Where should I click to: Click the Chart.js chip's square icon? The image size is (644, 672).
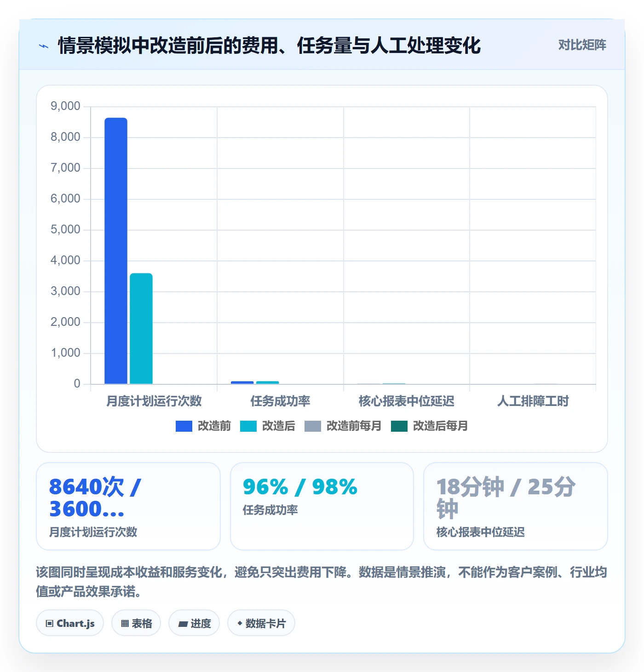[x=50, y=624]
